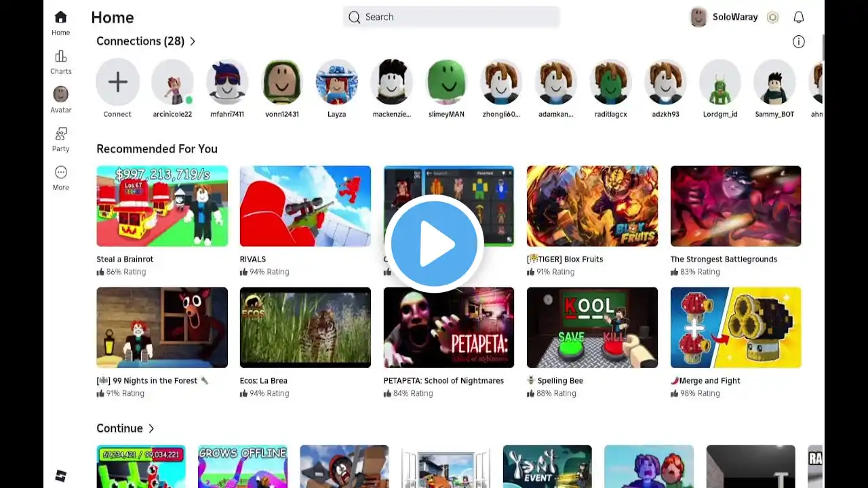Open Sammy_BOT's profile avatar
Viewport: 868px width, 488px height.
pyautogui.click(x=775, y=82)
